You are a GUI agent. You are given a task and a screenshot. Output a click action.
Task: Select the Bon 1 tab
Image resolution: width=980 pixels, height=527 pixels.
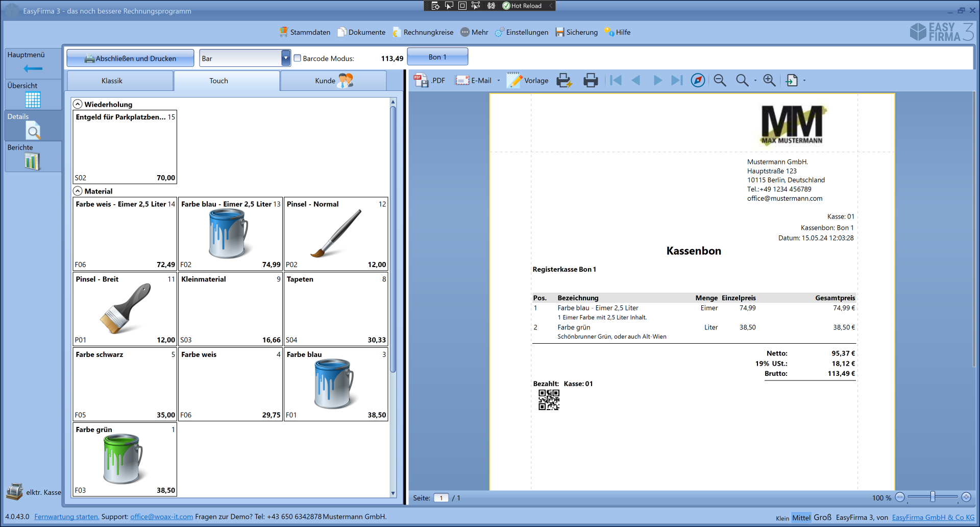[x=437, y=57]
